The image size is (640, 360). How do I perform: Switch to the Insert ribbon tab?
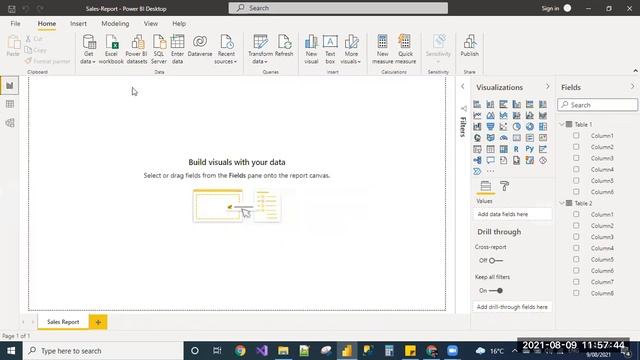click(x=78, y=24)
